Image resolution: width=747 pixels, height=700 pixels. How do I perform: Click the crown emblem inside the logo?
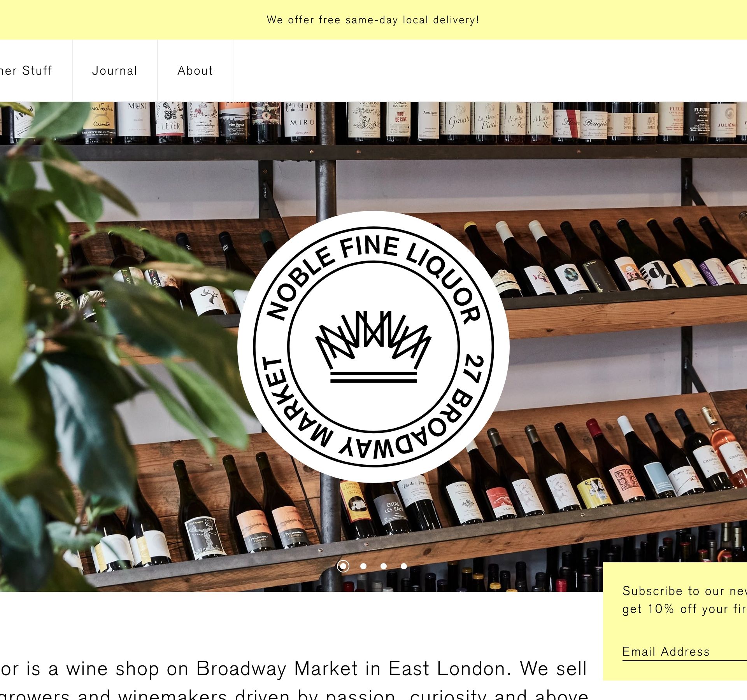373,346
